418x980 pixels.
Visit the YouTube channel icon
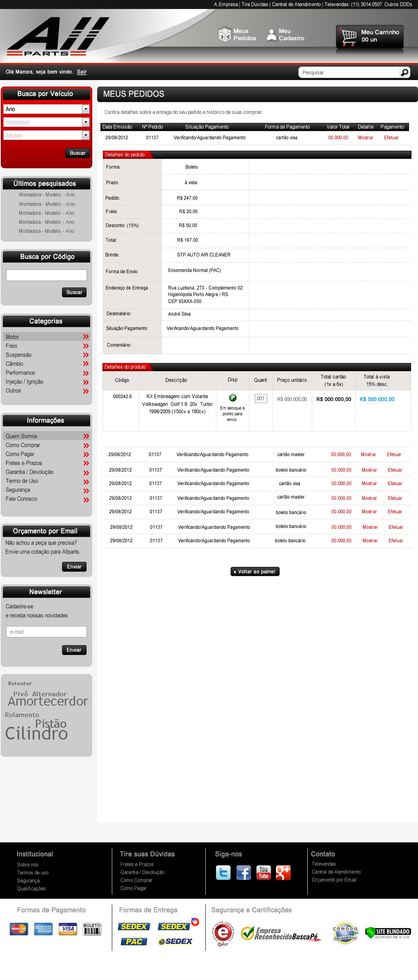[264, 873]
